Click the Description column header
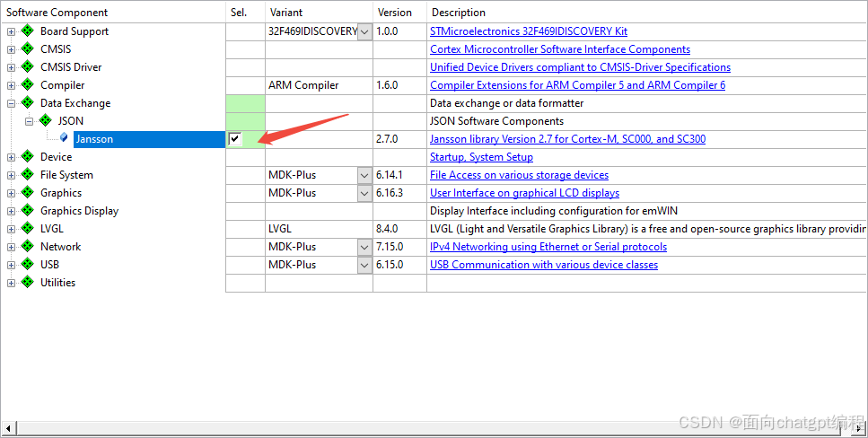This screenshot has width=868, height=438. (647, 13)
